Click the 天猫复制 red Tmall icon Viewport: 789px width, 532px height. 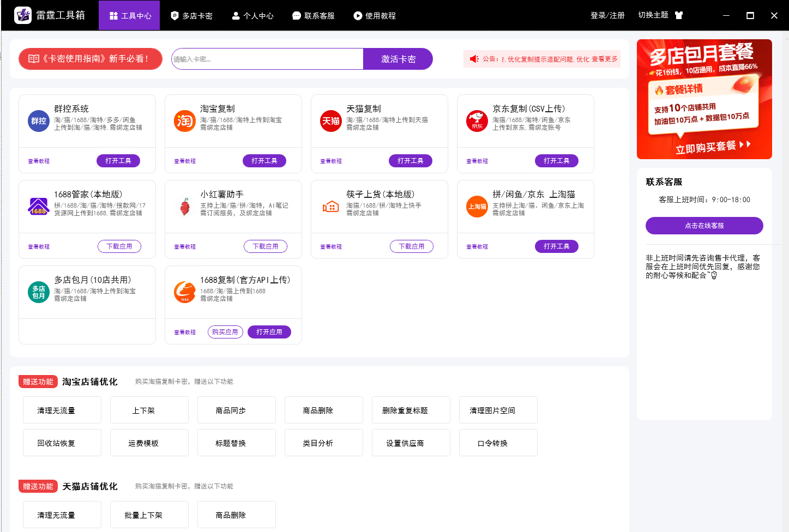(330, 121)
